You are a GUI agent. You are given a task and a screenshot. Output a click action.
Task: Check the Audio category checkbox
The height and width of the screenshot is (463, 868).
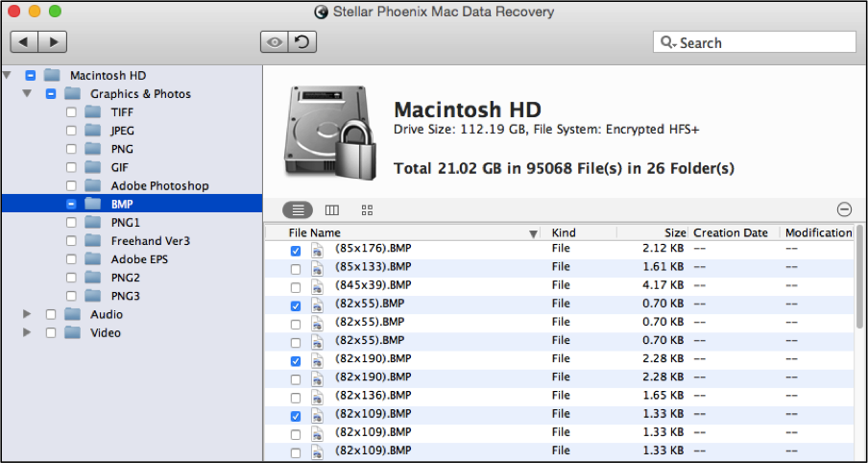[50, 314]
